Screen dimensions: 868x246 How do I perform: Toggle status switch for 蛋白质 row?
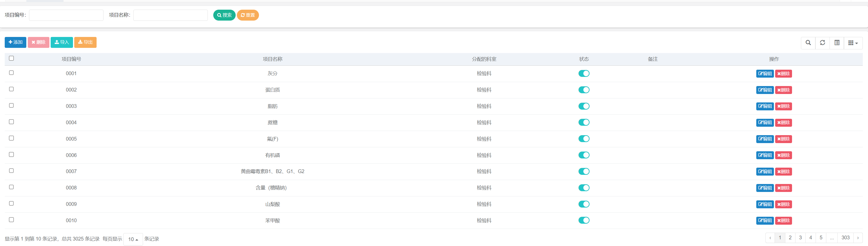[x=584, y=90]
